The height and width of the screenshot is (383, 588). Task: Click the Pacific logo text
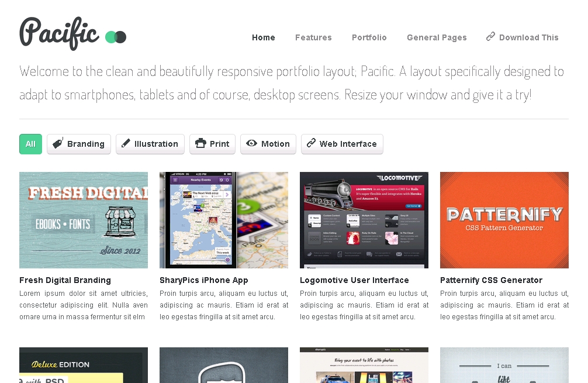(x=58, y=32)
